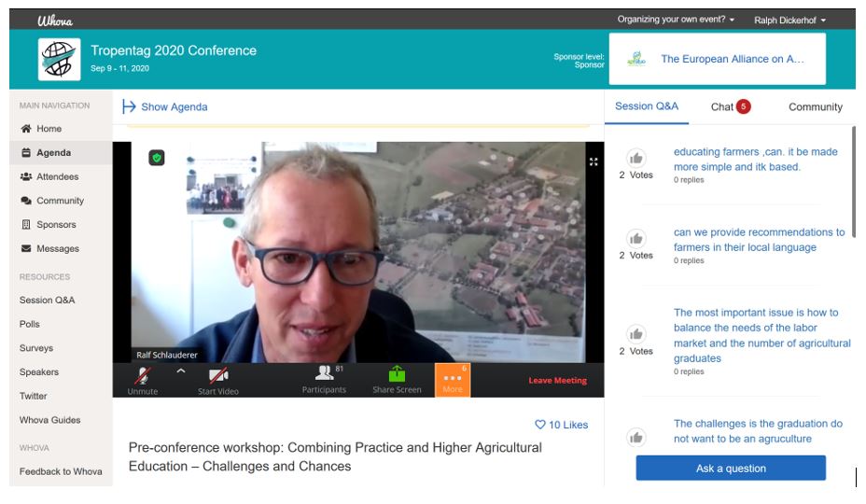Click the Ask a question button

731,469
